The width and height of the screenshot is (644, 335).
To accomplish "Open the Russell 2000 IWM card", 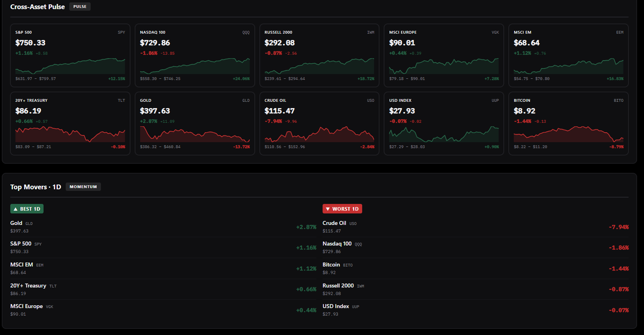I will tap(319, 55).
